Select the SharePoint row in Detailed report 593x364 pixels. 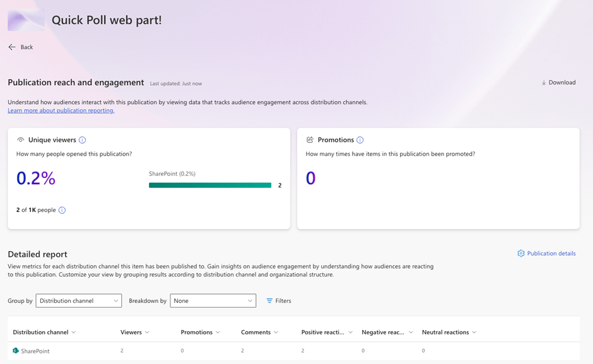pyautogui.click(x=189, y=351)
